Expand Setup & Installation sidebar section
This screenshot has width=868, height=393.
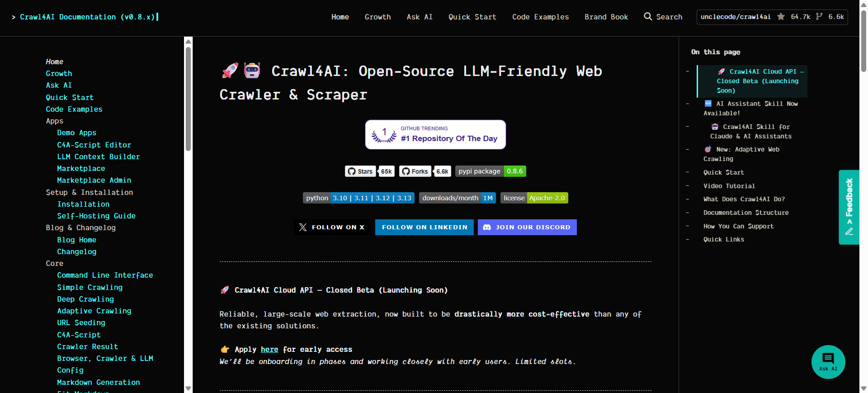(89, 192)
